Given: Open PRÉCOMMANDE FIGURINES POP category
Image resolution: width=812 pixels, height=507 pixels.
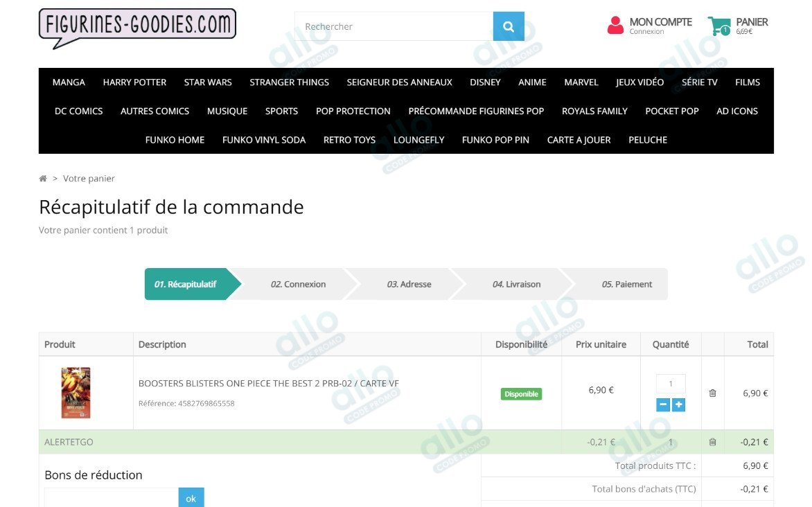Looking at the screenshot, I should [x=476, y=112].
